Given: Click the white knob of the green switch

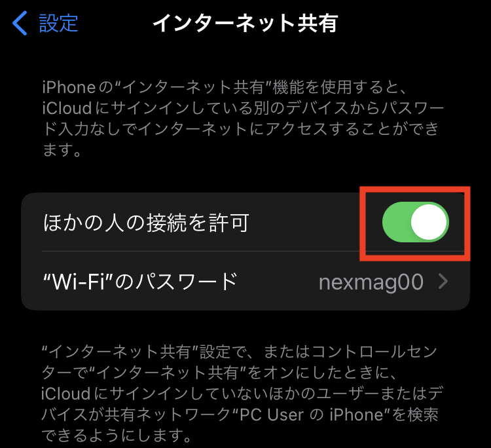Looking at the screenshot, I should (429, 222).
